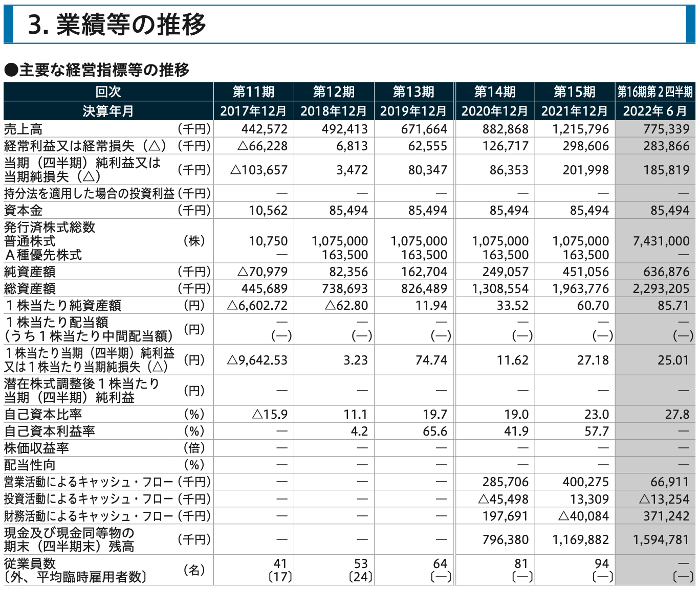This screenshot has width=700, height=589.
Task: Click the 経常利益又は経常損失 row label
Action: [86, 146]
